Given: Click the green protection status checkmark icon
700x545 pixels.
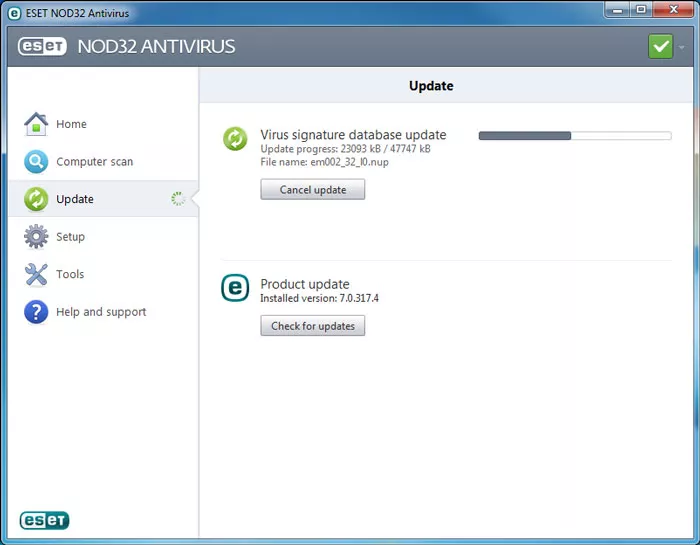Looking at the screenshot, I should coord(660,46).
